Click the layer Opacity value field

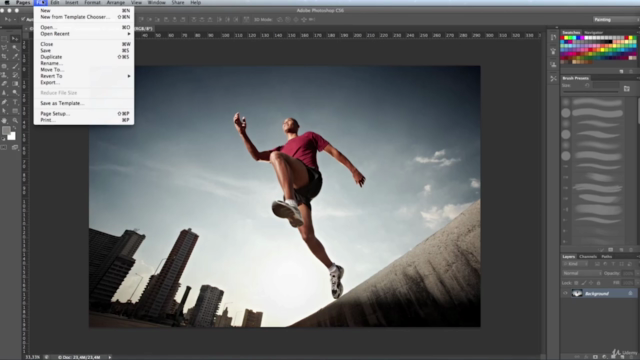point(628,273)
